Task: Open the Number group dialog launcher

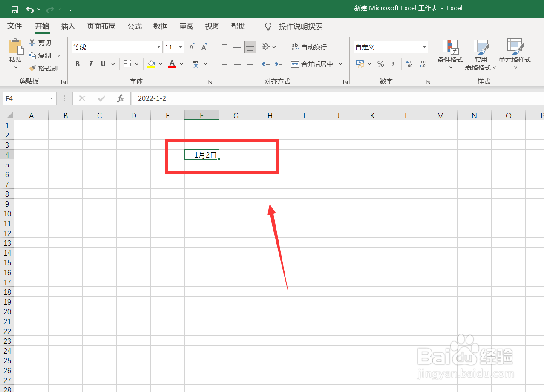Action: (428, 82)
